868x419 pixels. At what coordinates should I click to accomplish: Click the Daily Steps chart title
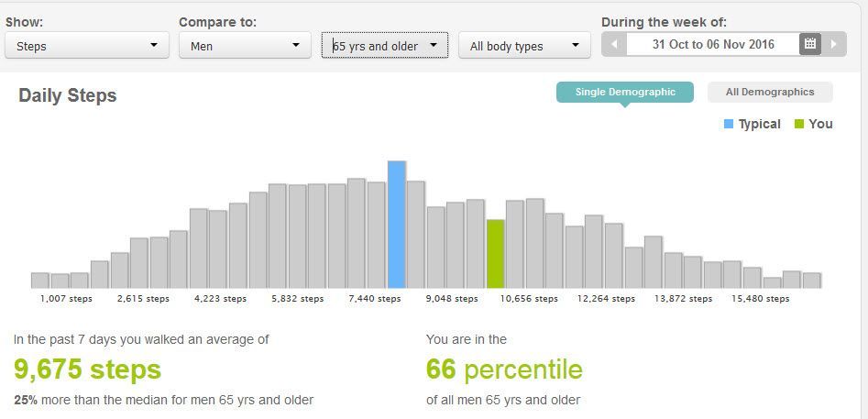68,95
